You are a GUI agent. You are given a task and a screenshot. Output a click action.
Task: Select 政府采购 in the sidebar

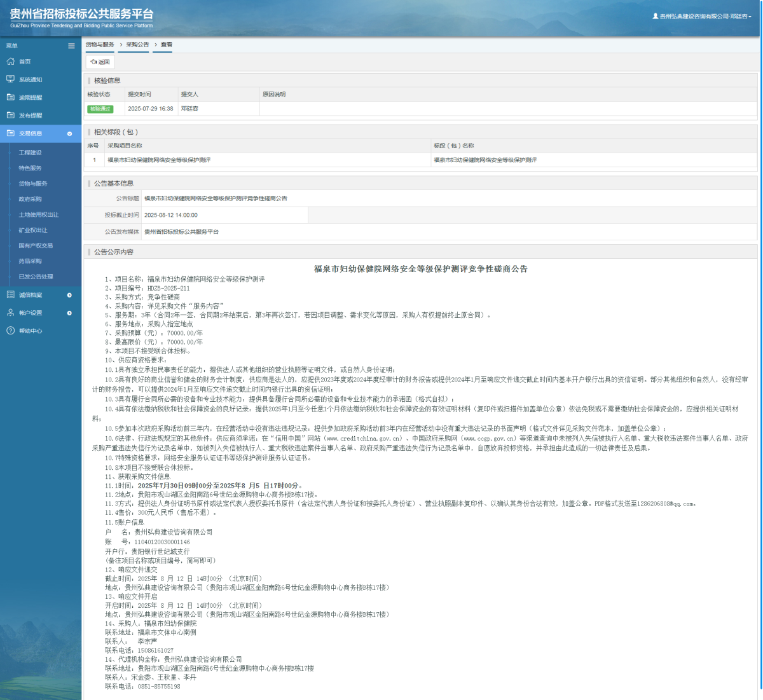coord(30,199)
